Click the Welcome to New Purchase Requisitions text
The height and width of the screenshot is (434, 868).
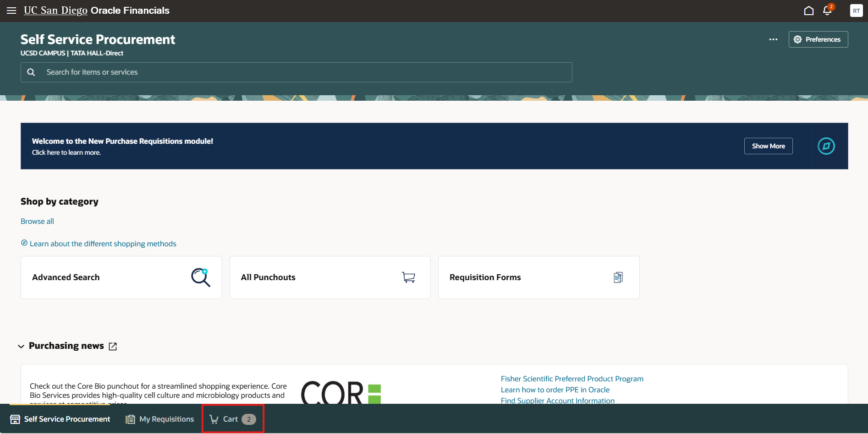click(122, 141)
